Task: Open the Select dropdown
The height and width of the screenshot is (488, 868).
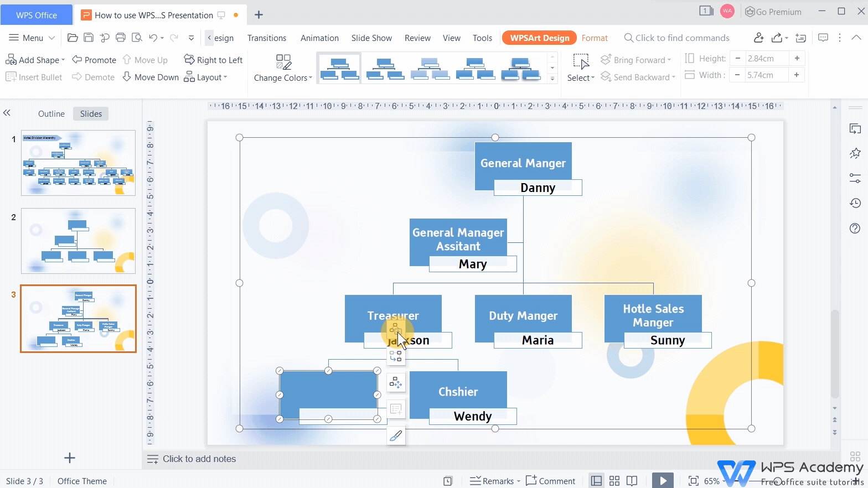Action: click(x=581, y=68)
